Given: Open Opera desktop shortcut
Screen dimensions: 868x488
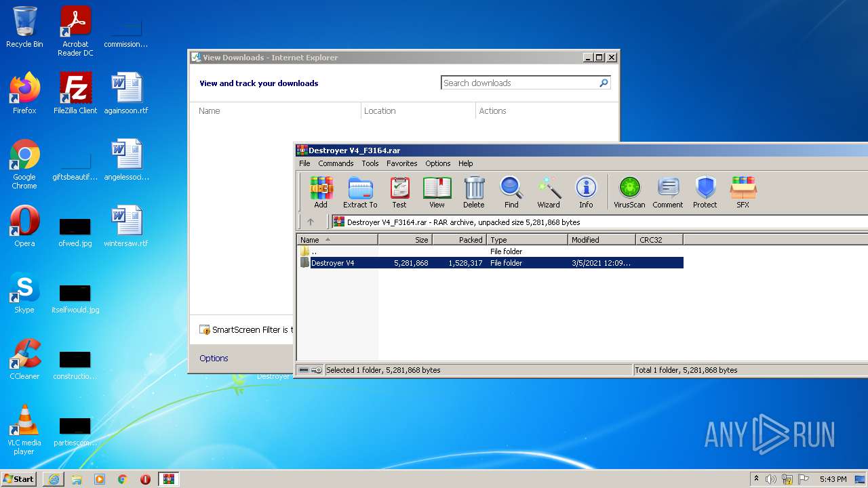Looking at the screenshot, I should pos(24,226).
